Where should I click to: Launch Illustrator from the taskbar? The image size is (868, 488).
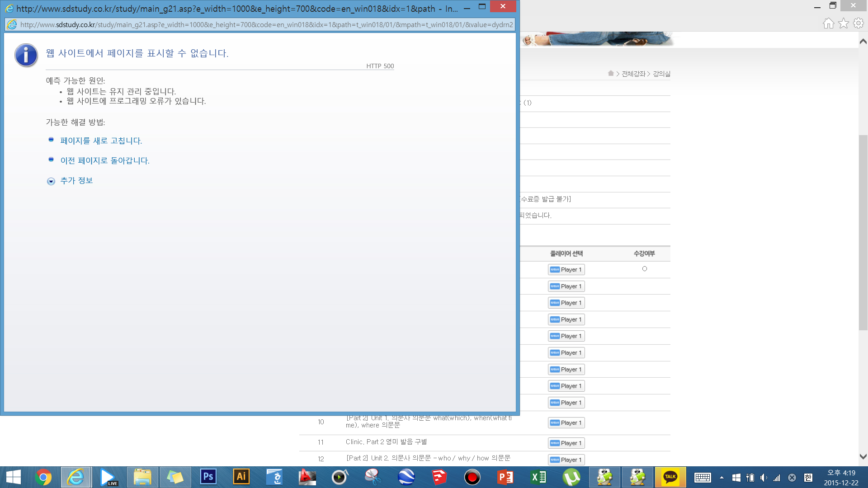(241, 477)
